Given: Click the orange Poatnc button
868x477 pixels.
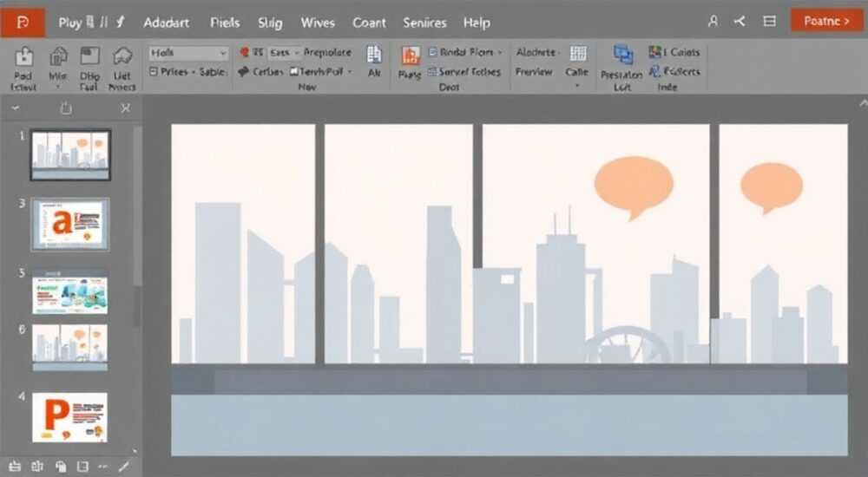Looking at the screenshot, I should (826, 21).
